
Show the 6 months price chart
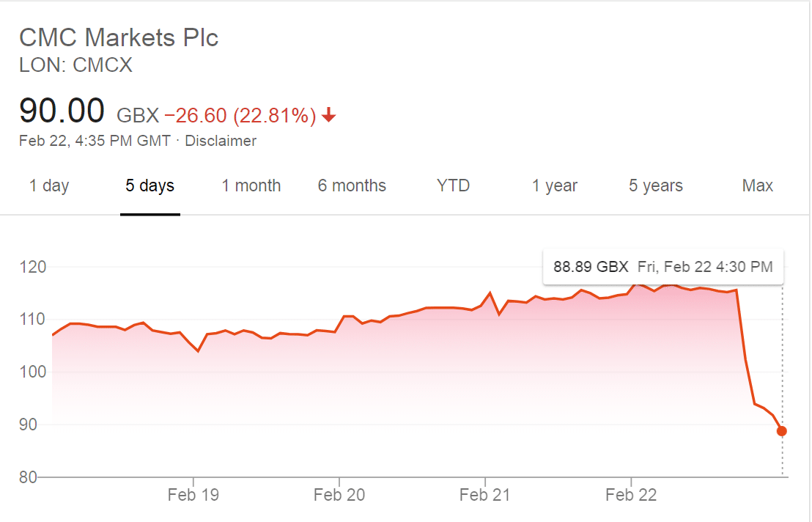coord(352,185)
